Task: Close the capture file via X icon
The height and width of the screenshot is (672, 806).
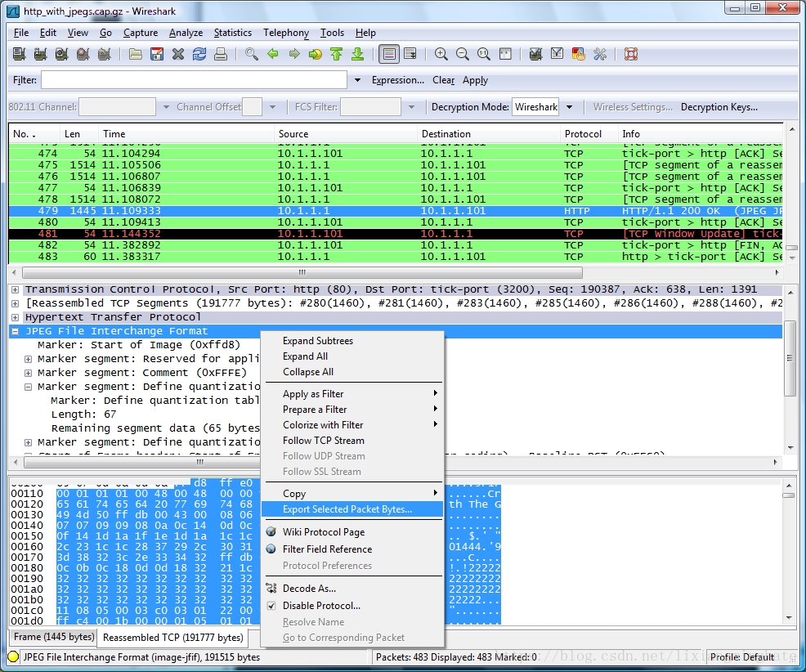Action: point(178,54)
